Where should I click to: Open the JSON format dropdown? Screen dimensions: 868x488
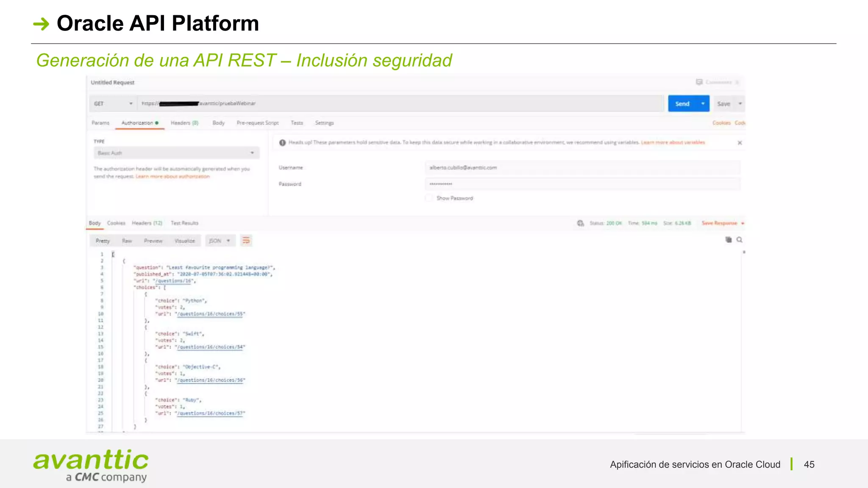220,241
